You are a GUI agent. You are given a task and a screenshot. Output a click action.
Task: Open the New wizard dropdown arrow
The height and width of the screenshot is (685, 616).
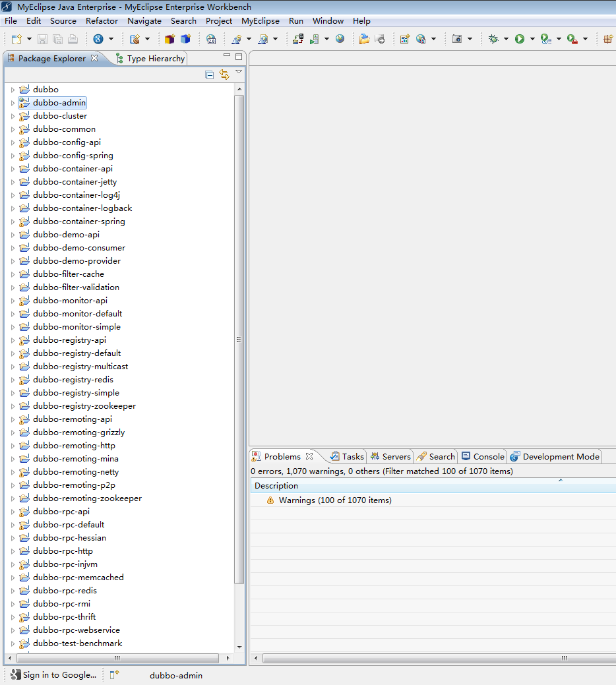click(x=29, y=40)
